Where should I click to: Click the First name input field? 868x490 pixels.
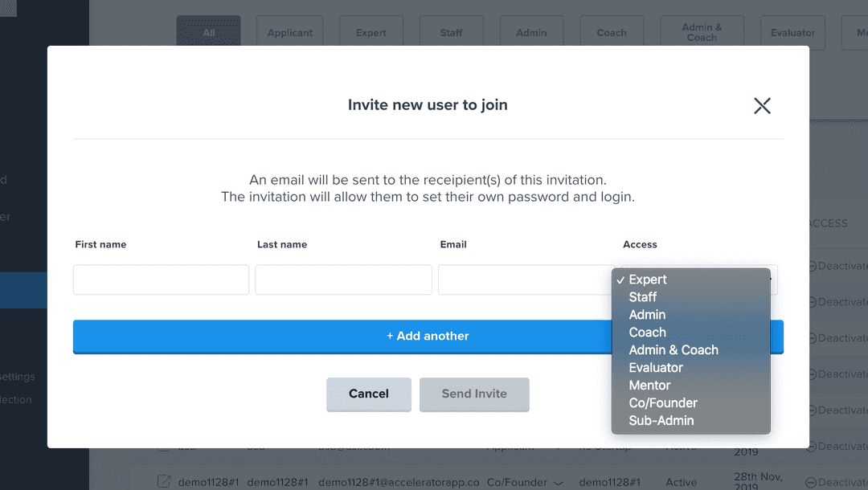(x=161, y=280)
